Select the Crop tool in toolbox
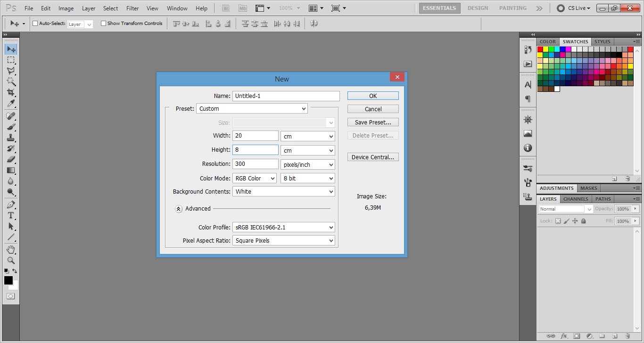 10,92
